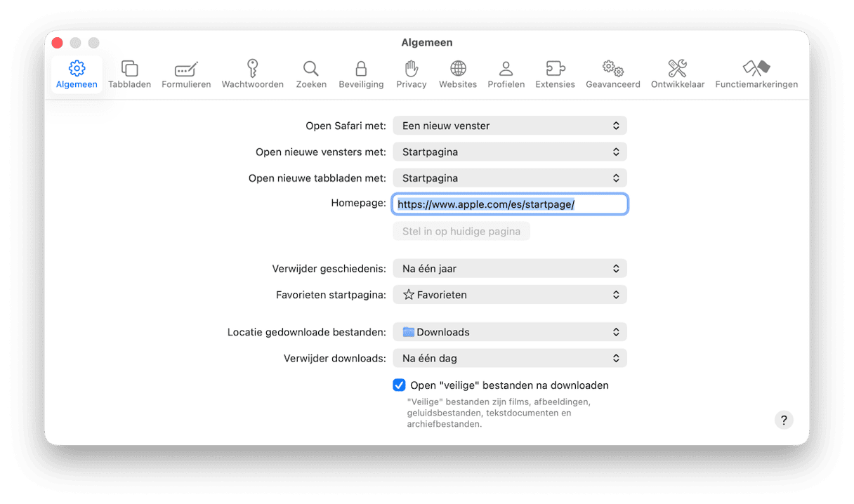Open the Privacy hand pane
The width and height of the screenshot is (854, 504).
412,74
